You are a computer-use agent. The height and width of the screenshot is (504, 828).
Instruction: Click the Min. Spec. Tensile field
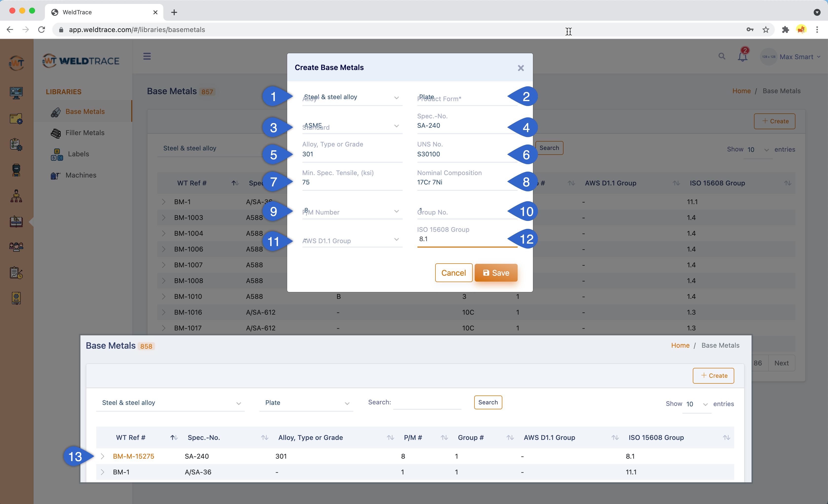point(352,182)
